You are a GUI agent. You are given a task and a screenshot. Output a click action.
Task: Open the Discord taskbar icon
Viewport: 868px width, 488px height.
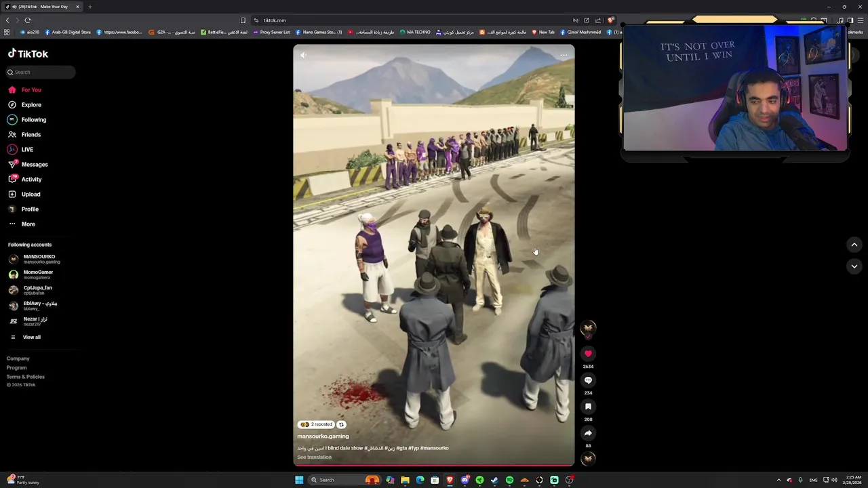(465, 480)
